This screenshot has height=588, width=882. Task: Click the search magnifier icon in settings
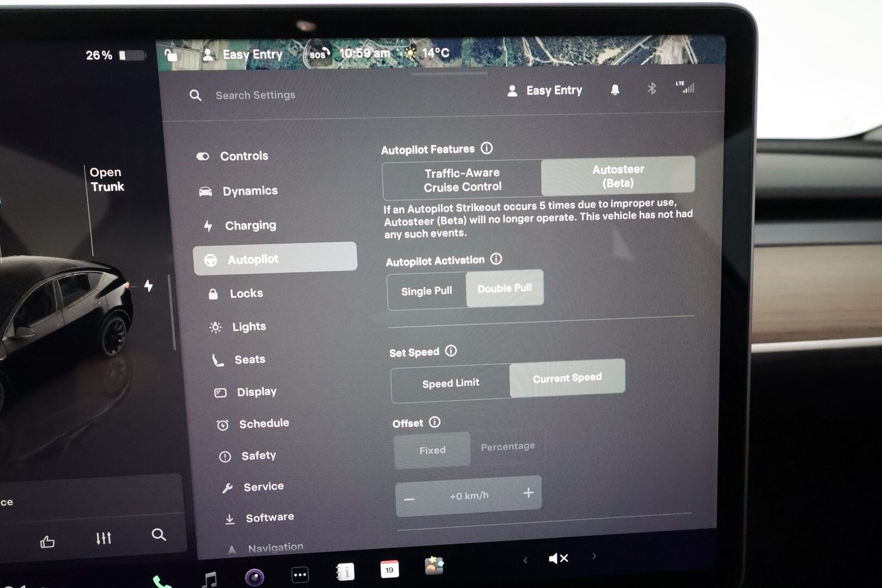[x=195, y=96]
